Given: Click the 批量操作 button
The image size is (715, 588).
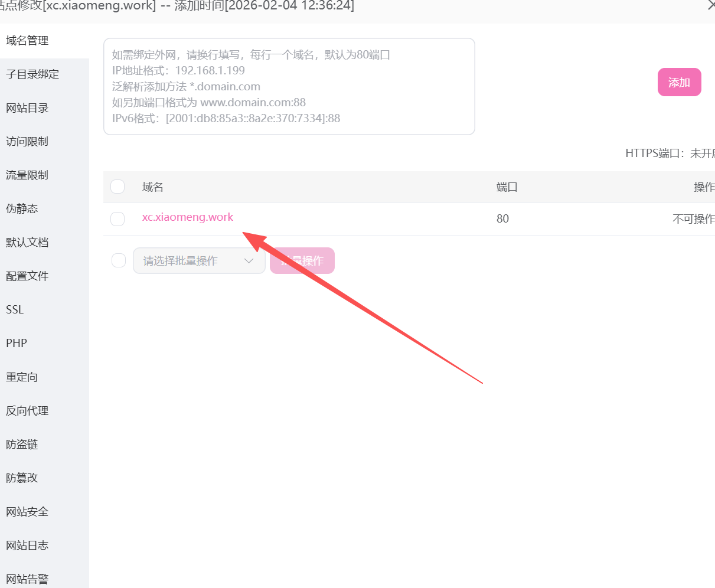Looking at the screenshot, I should [x=302, y=261].
